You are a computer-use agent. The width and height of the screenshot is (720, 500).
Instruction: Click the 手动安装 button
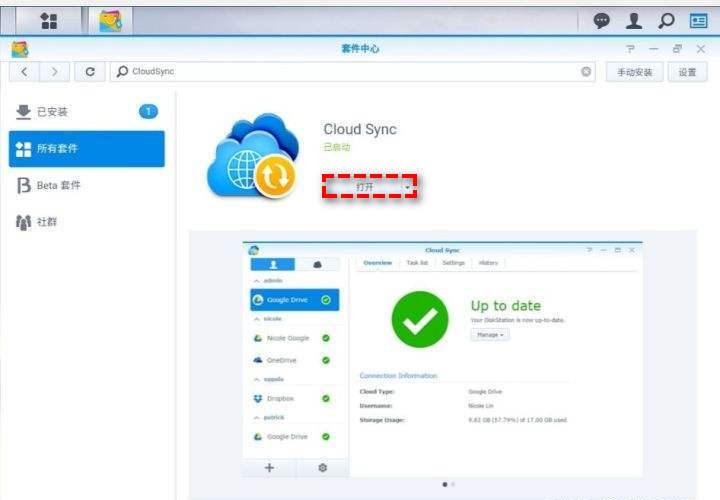(634, 72)
